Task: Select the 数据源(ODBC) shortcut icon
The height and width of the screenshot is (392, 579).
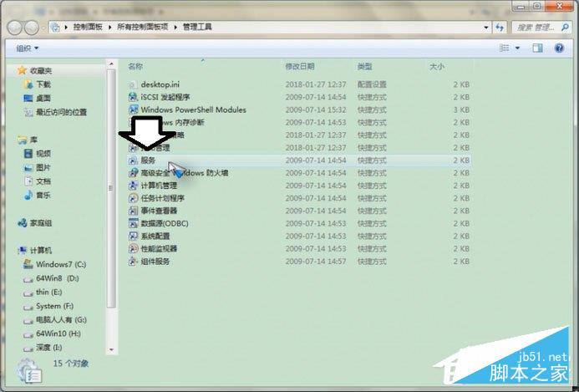Action: coord(133,223)
